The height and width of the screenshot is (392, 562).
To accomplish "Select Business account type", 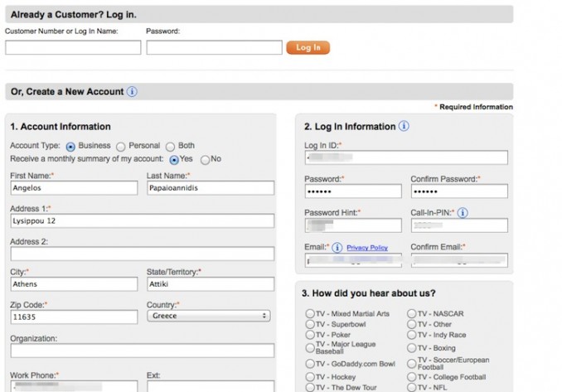I will coord(70,147).
